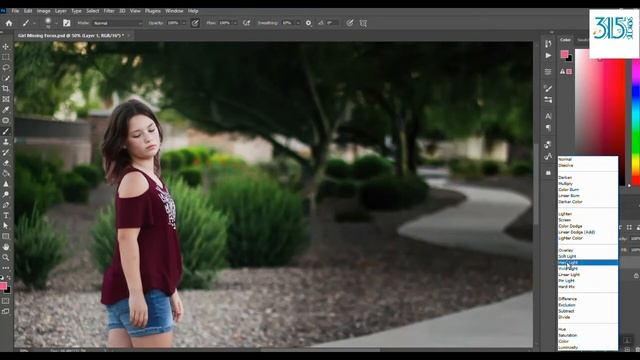
Task: Open the Paragraph panel icon
Action: pos(548,128)
